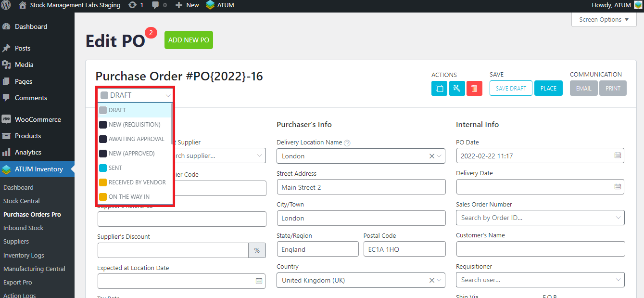The height and width of the screenshot is (298, 644).
Task: Click the duplicate PO action icon
Action: click(x=439, y=88)
